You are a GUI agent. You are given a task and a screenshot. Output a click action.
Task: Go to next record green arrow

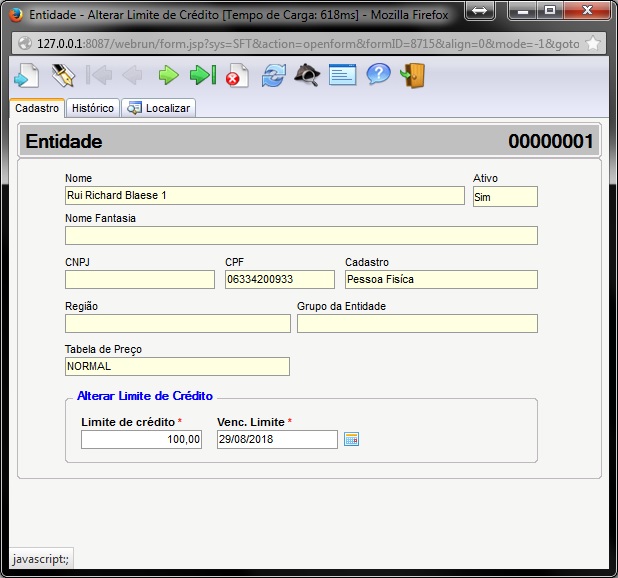click(169, 75)
